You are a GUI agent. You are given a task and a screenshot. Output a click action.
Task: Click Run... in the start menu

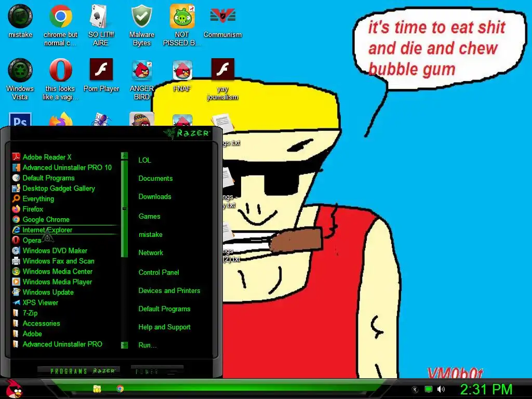pyautogui.click(x=147, y=345)
